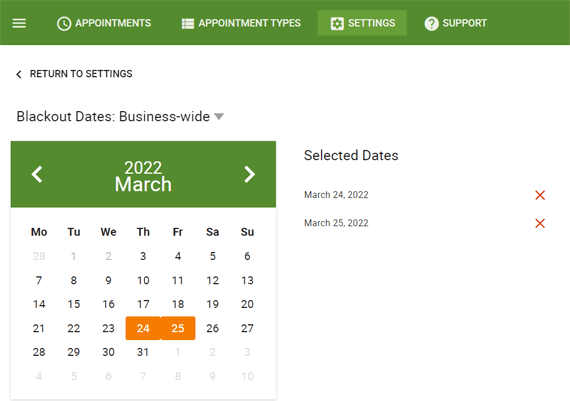570x401 pixels.
Task: Open the Appointments tab
Action: (104, 23)
